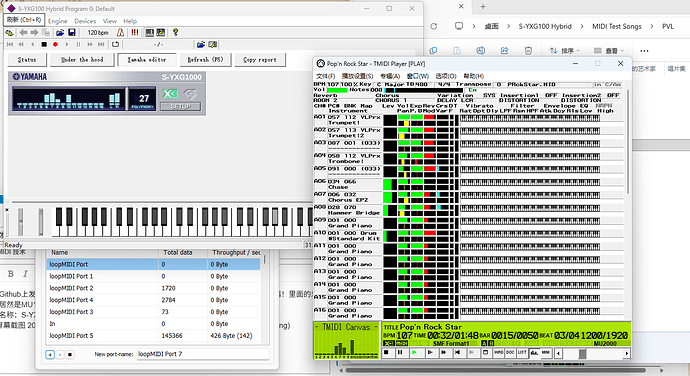
Task: Click the minus remove-port button in loopMIDI
Action: [x=60, y=354]
